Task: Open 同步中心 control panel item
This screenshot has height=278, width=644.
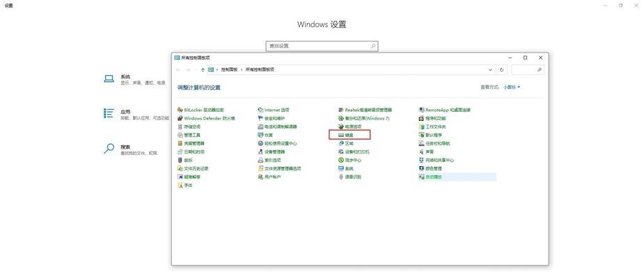Action: tap(350, 161)
